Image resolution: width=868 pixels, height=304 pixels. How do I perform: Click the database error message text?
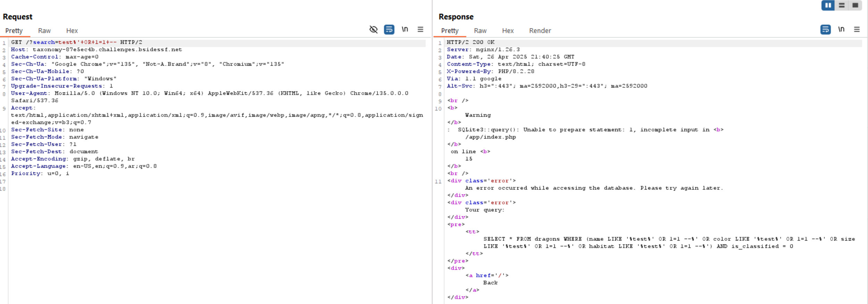click(594, 188)
